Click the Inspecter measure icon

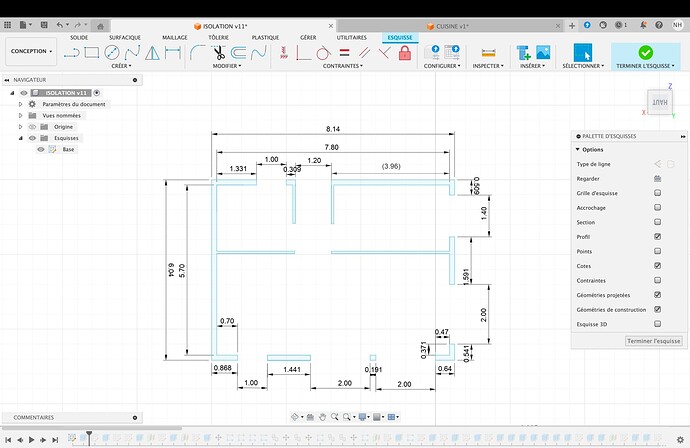488,52
